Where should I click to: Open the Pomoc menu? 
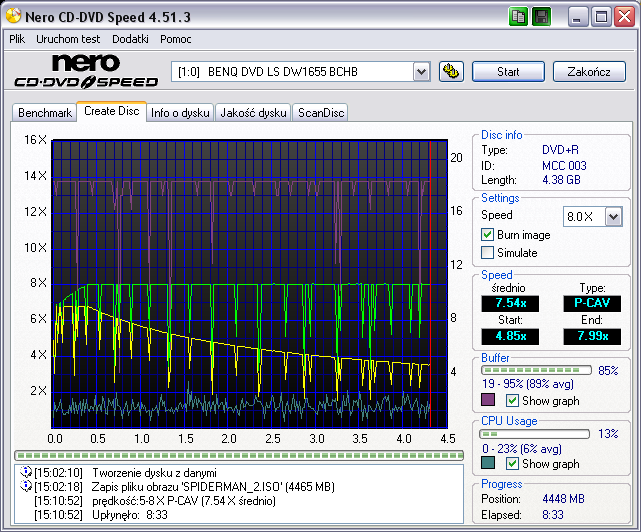175,39
